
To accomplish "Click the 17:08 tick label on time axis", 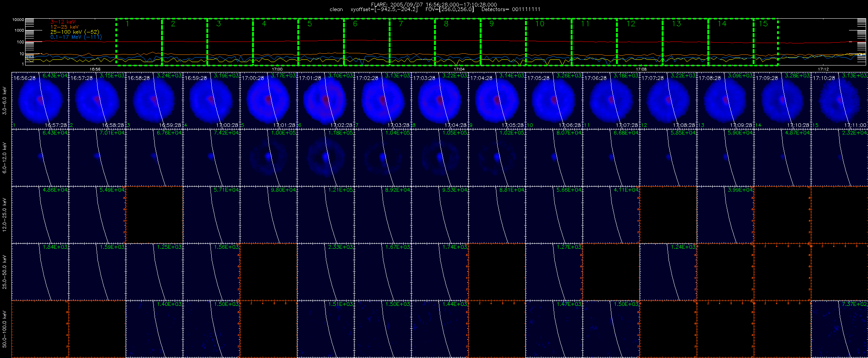I will tap(641, 69).
